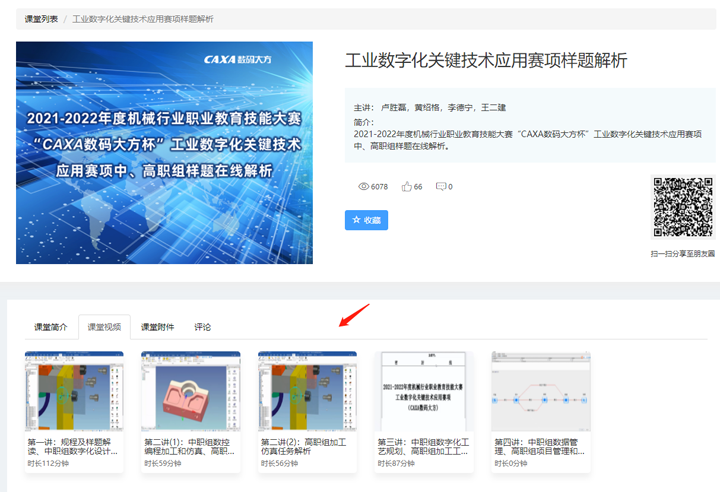The image size is (720, 492).
Task: Switch to the 评论 tab
Action: pos(203,327)
